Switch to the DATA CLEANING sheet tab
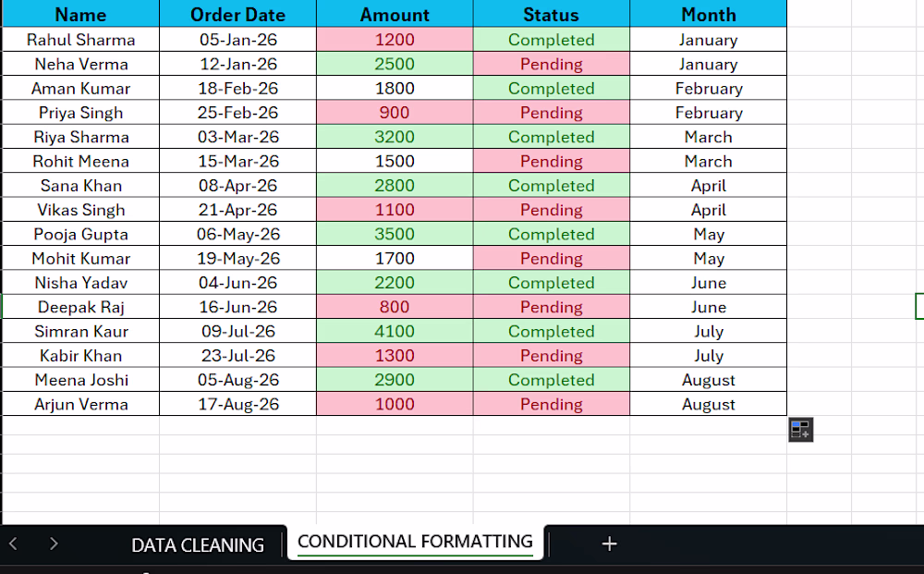Image resolution: width=924 pixels, height=574 pixels. pos(198,545)
